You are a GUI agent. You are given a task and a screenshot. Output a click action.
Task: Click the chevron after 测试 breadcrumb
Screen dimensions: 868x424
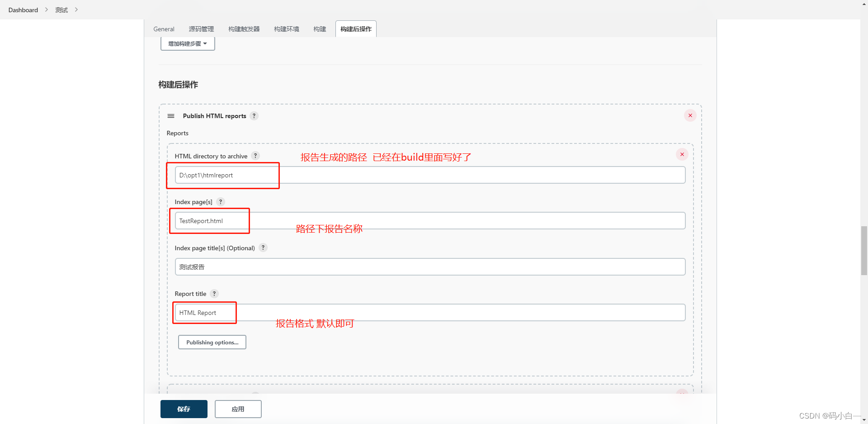pos(76,9)
